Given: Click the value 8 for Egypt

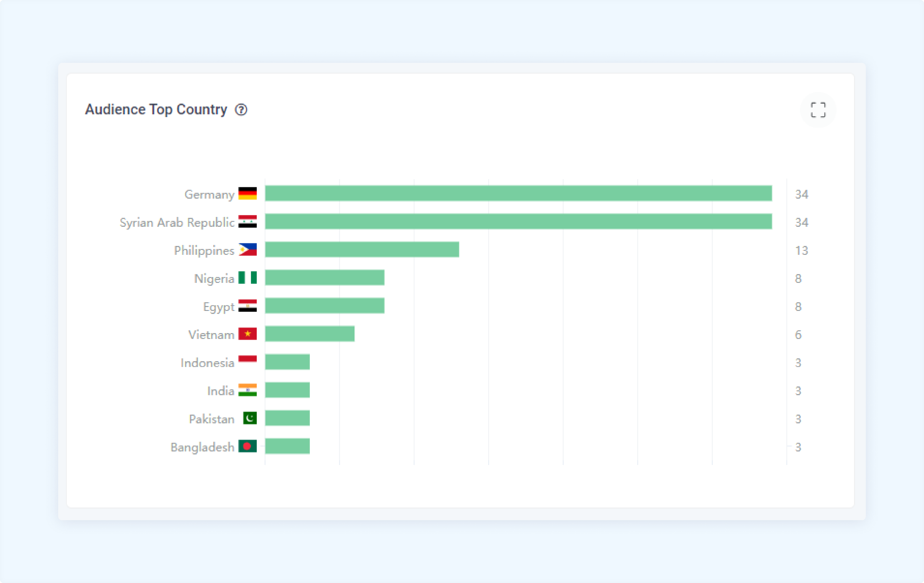Looking at the screenshot, I should pyautogui.click(x=798, y=306).
